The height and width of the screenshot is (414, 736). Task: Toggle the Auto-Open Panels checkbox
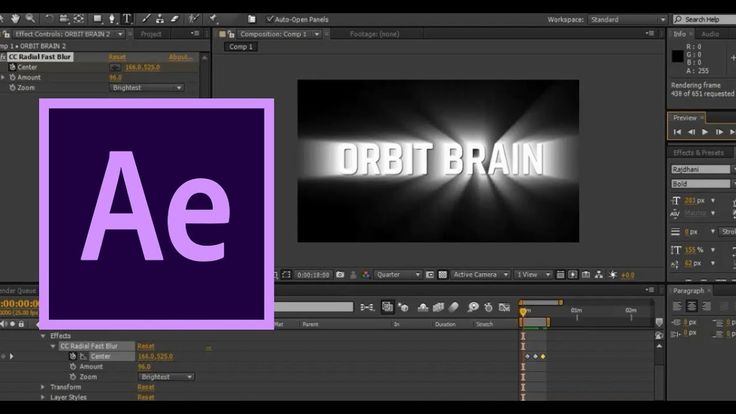(x=270, y=19)
